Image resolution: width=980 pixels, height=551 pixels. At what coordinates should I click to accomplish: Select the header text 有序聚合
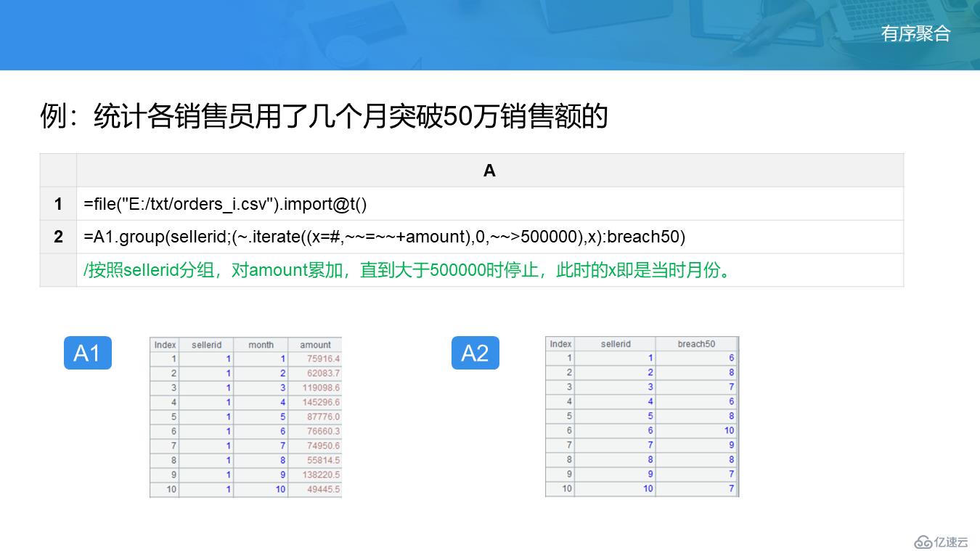(x=915, y=33)
